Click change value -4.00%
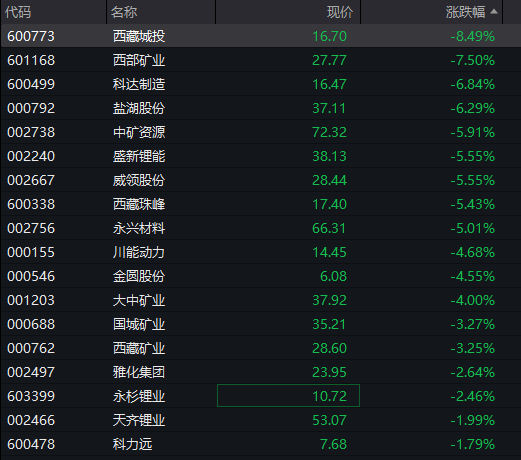This screenshot has width=521, height=460. [473, 300]
